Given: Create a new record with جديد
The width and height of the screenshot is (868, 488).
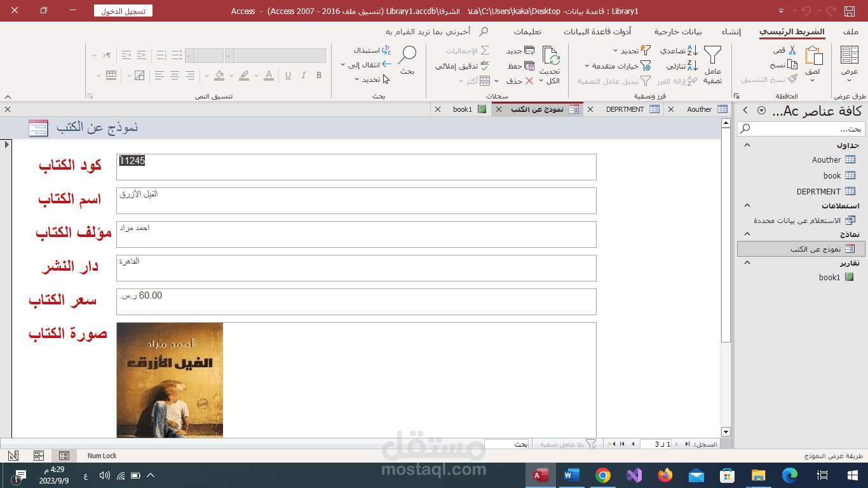Looking at the screenshot, I should pos(520,50).
